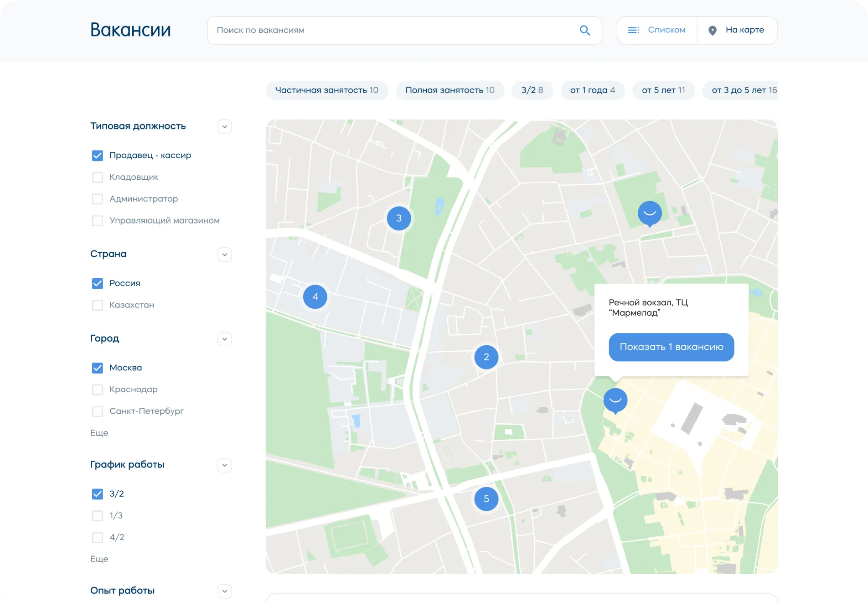Click the Речной вокзал, ТЦ "Мармелад" popup title
Viewport: 868px width, 603px height.
coord(648,307)
